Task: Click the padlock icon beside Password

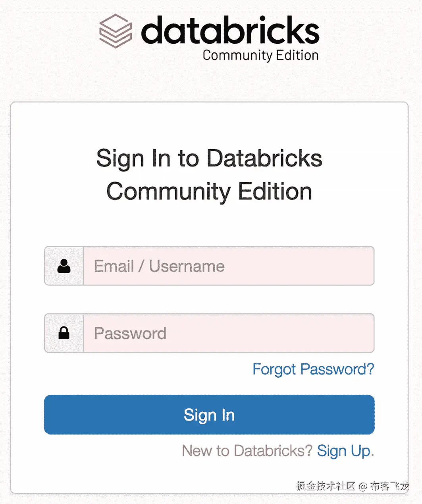Action: click(64, 333)
